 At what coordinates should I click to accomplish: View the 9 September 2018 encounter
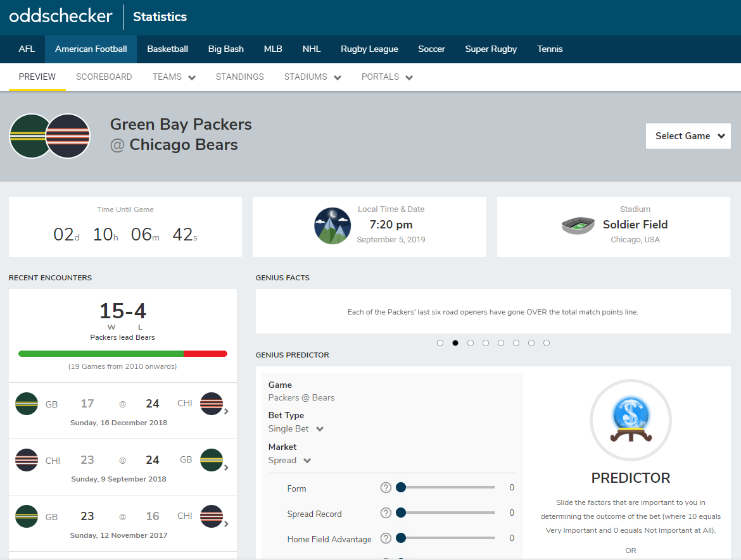pyautogui.click(x=122, y=467)
